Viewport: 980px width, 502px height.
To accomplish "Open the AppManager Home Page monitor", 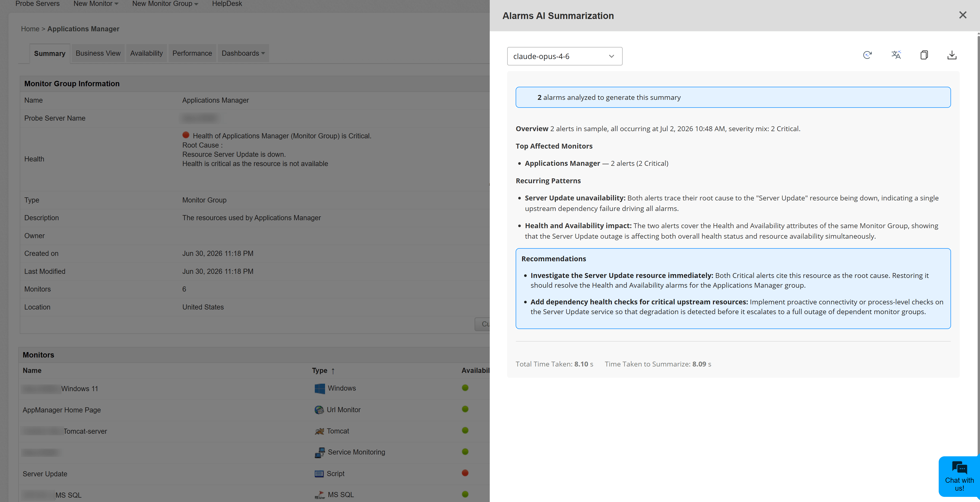I will pyautogui.click(x=62, y=410).
